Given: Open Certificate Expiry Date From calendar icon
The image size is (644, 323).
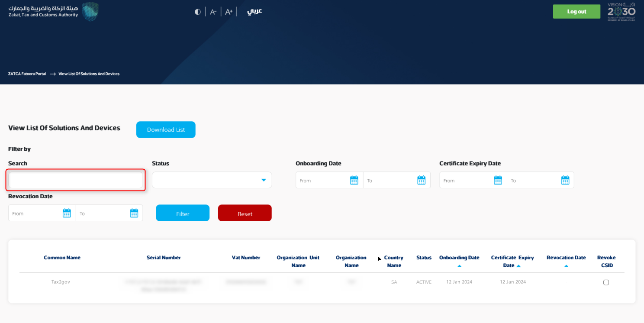Looking at the screenshot, I should pos(498,180).
